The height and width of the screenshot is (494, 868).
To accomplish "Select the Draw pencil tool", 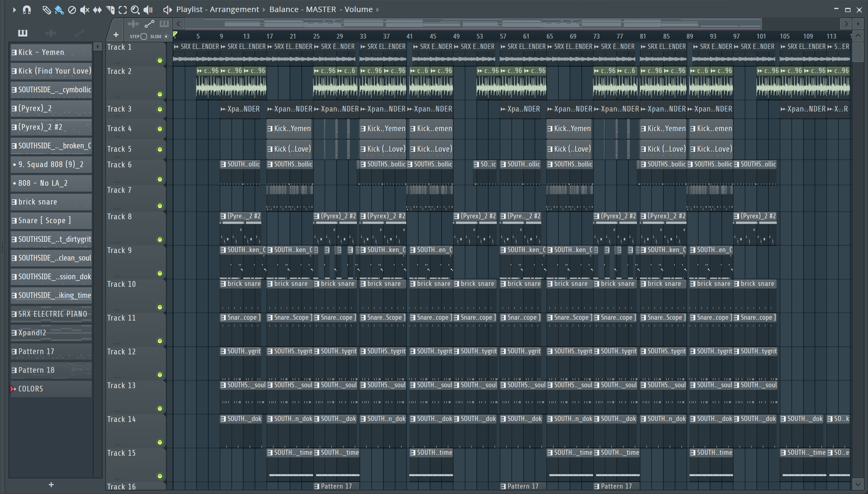I will 46,10.
